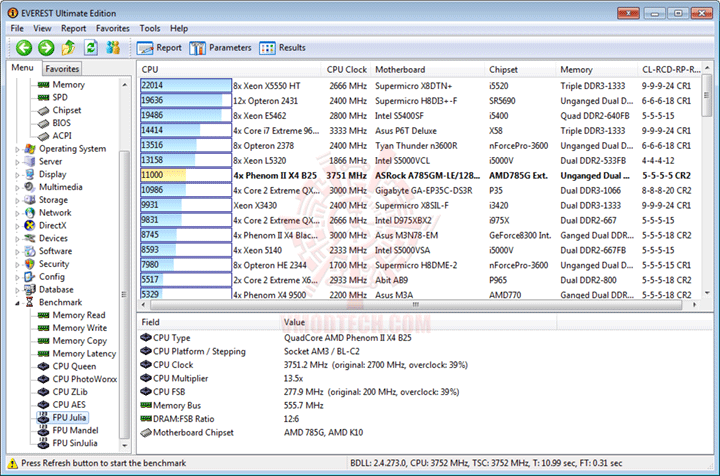
Task: Open the Tools menu
Action: (150, 28)
